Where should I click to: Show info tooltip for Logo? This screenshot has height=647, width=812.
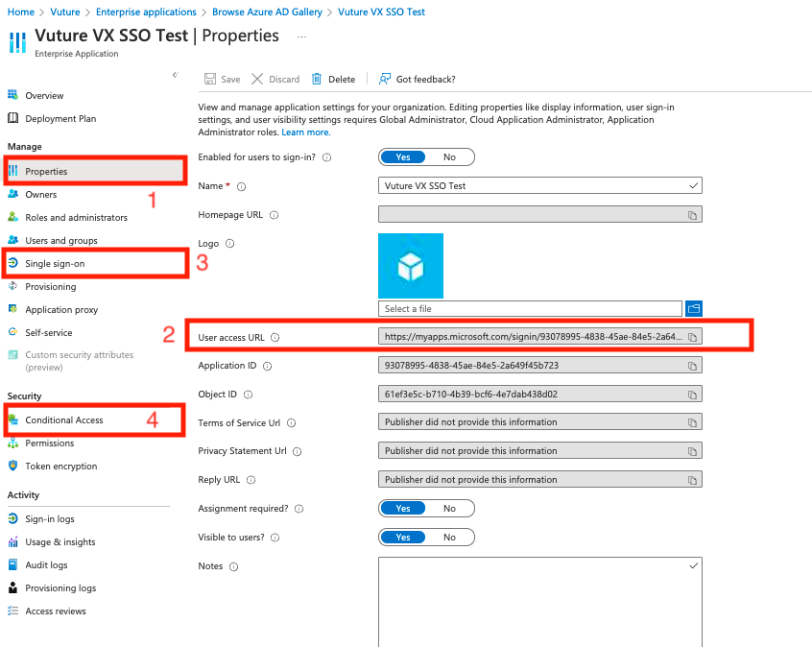(x=230, y=244)
